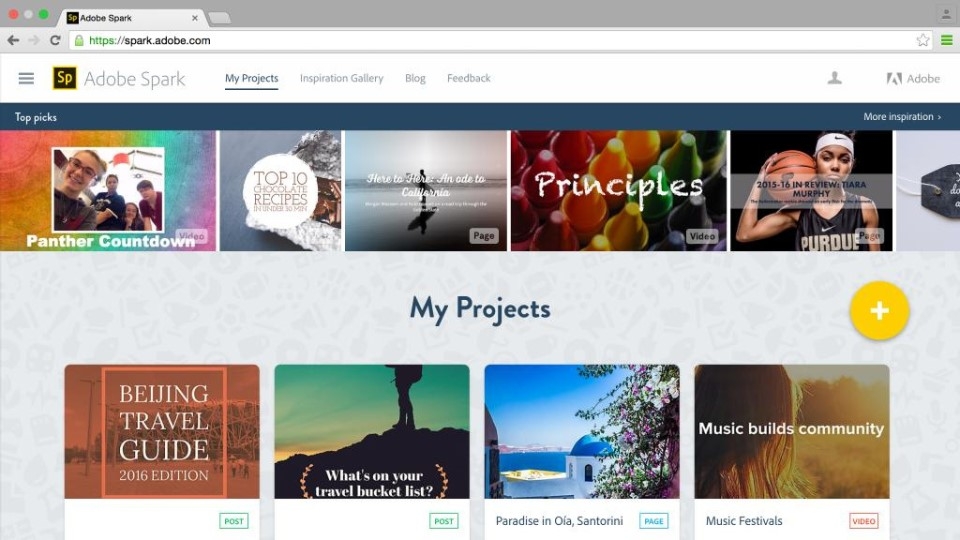The width and height of the screenshot is (960, 540).
Task: Open the Beijing Travel Guide project thumbnail
Action: click(162, 432)
